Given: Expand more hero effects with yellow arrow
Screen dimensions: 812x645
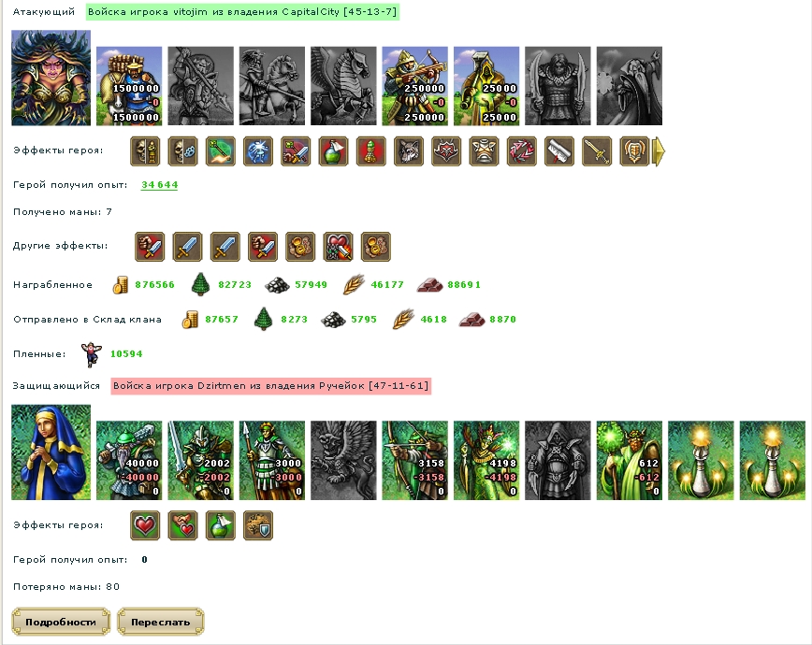Looking at the screenshot, I should [x=659, y=151].
